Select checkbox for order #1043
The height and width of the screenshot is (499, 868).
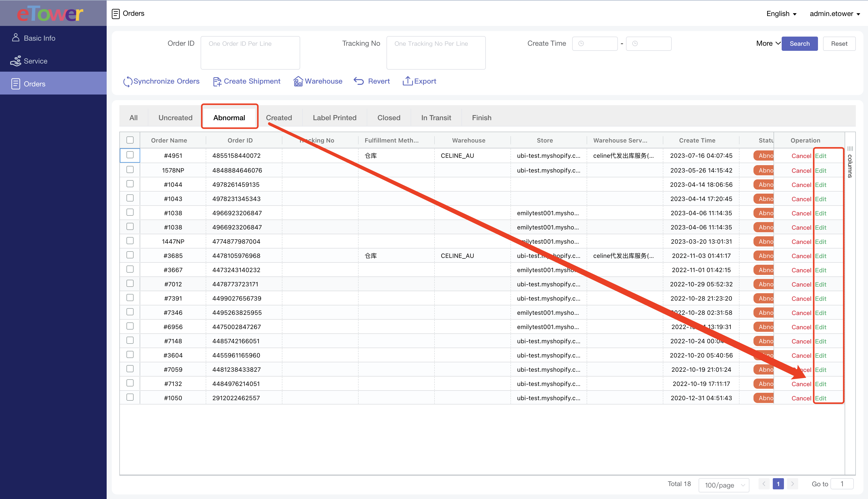pos(130,198)
